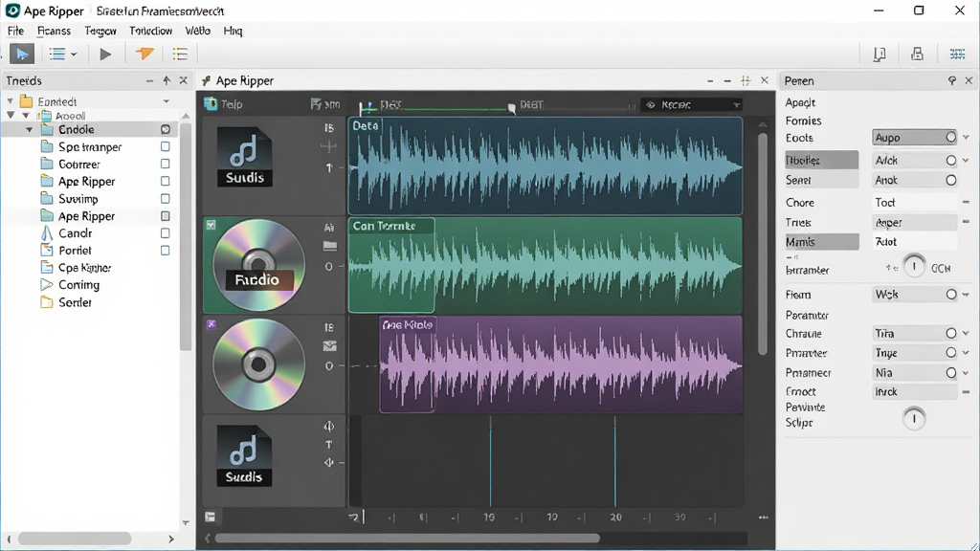Open the Fcanss menu

pyautogui.click(x=54, y=31)
